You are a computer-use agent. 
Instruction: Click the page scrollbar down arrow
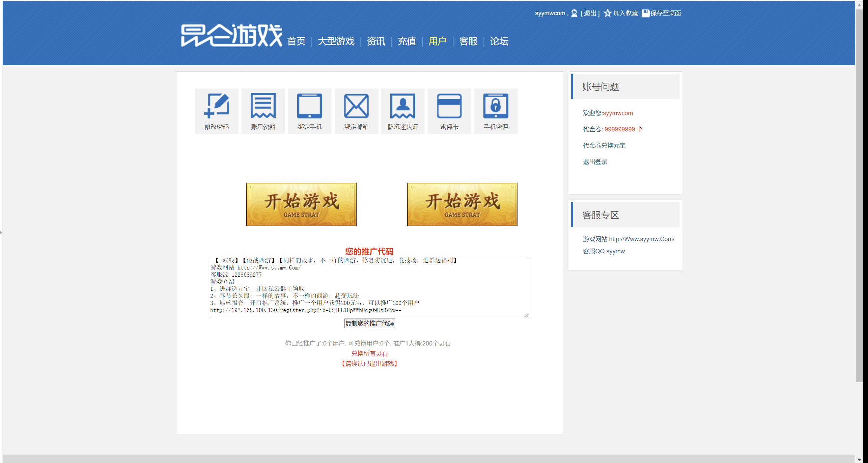point(859,459)
